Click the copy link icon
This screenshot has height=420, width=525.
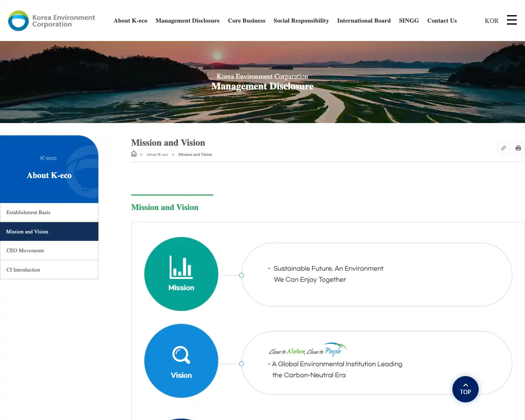504,148
